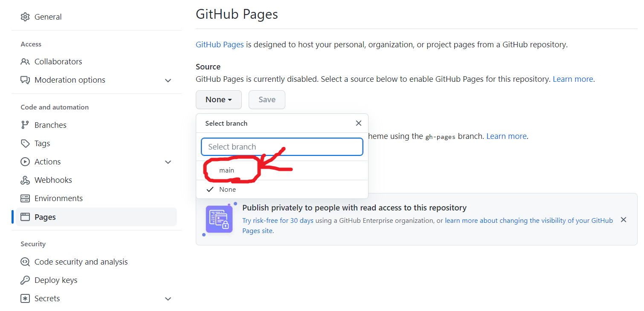Click the Access section header
This screenshot has width=644, height=311.
click(31, 44)
